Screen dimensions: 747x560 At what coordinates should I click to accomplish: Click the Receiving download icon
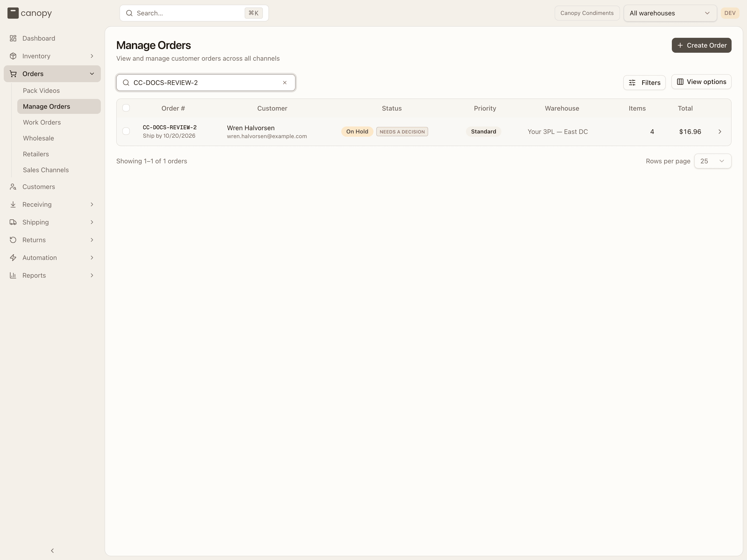pos(13,205)
